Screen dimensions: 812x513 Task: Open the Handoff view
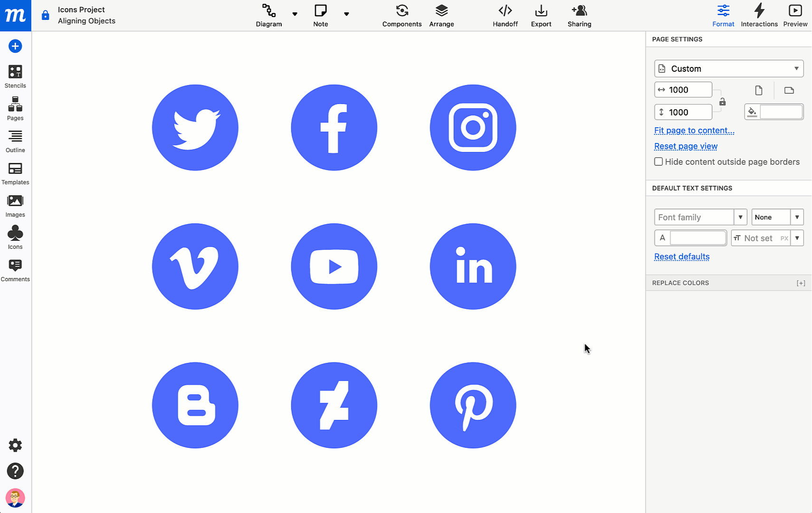(x=505, y=15)
